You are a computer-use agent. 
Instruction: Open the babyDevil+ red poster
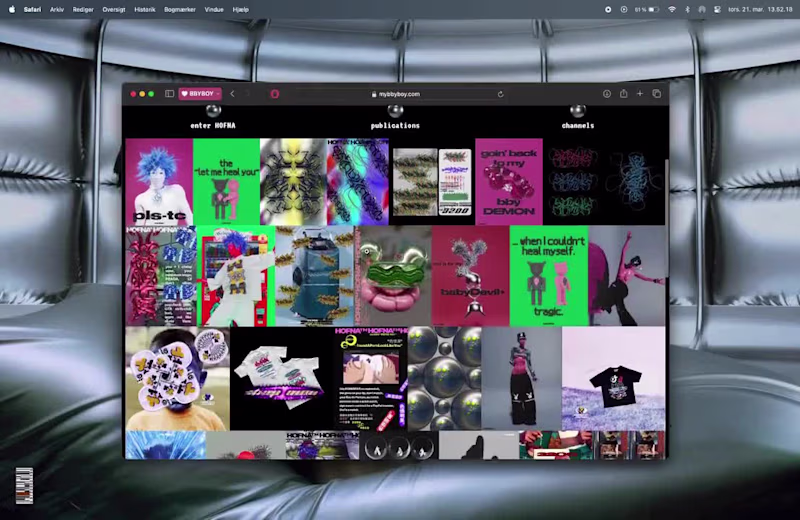pos(470,276)
